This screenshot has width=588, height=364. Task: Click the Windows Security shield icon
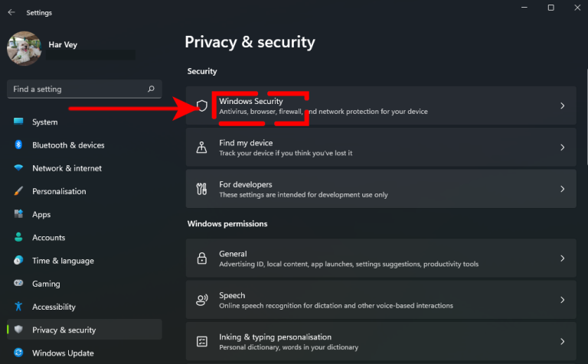tap(202, 106)
